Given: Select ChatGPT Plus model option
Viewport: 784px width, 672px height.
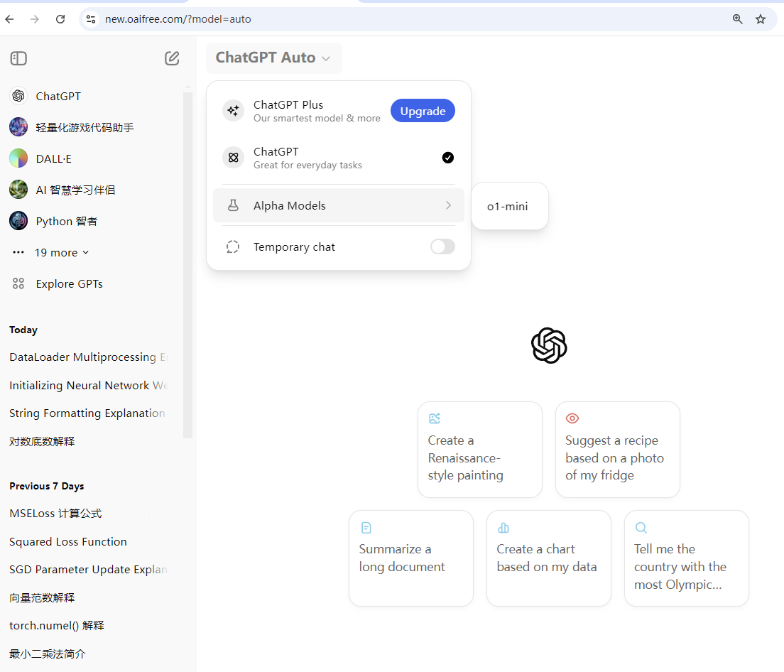Looking at the screenshot, I should coord(339,111).
